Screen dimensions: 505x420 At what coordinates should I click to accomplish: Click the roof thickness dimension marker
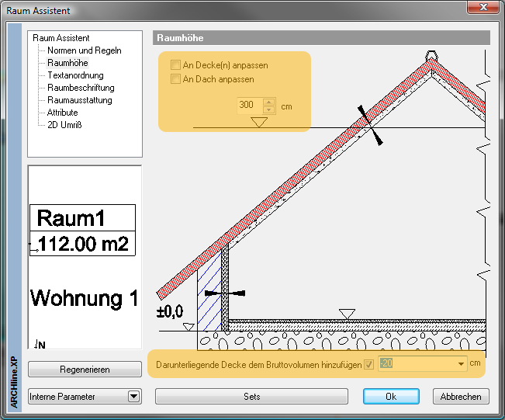click(370, 125)
